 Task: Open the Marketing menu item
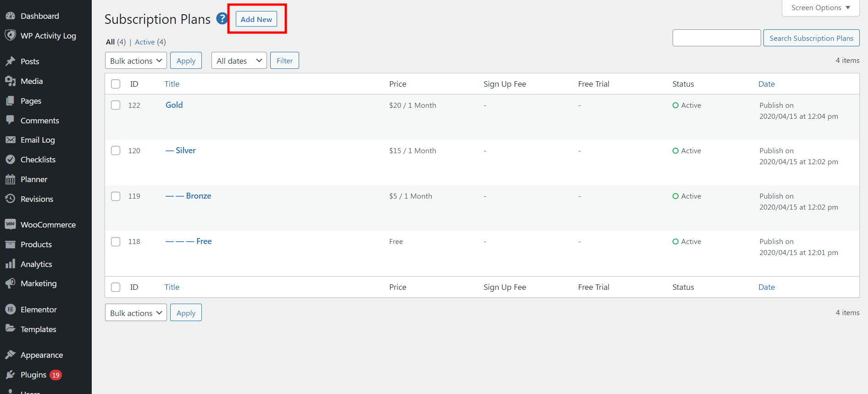(x=39, y=283)
